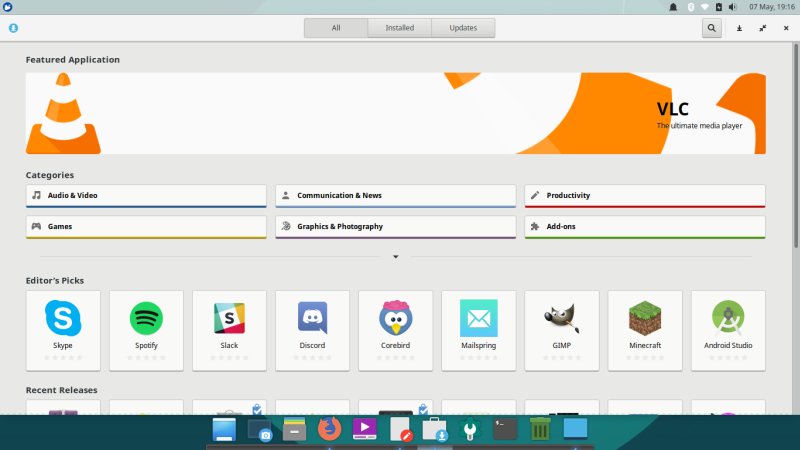Click the software center logo in header
800x450 pixels.
[13, 28]
